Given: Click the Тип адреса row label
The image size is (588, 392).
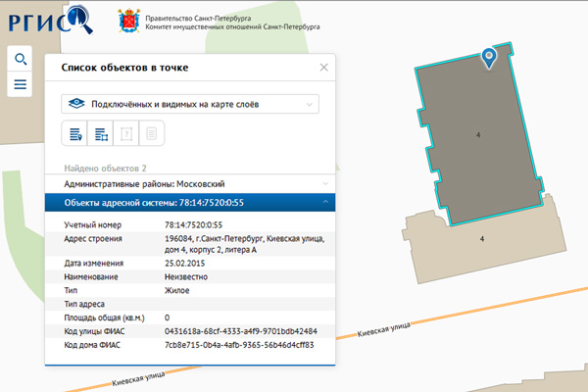Looking at the screenshot, I should point(84,304).
